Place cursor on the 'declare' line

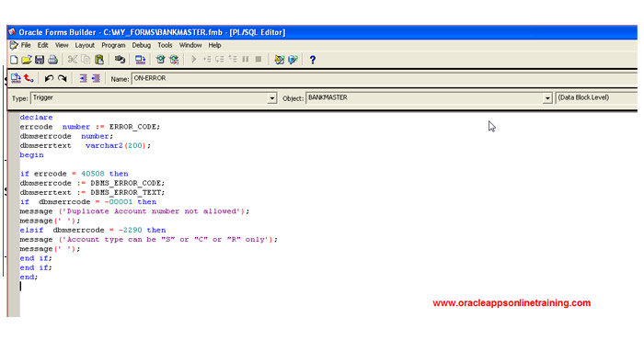click(x=36, y=118)
